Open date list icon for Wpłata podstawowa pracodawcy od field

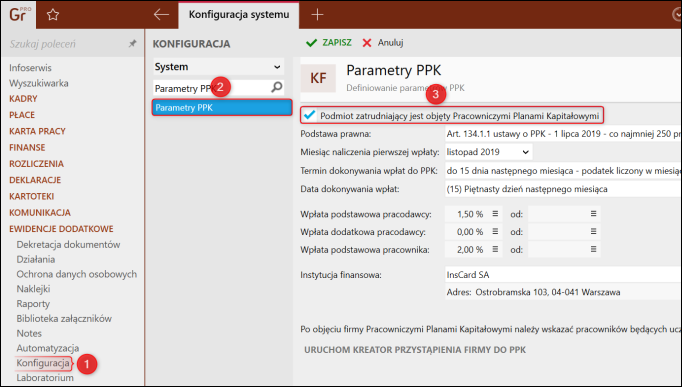(x=593, y=214)
